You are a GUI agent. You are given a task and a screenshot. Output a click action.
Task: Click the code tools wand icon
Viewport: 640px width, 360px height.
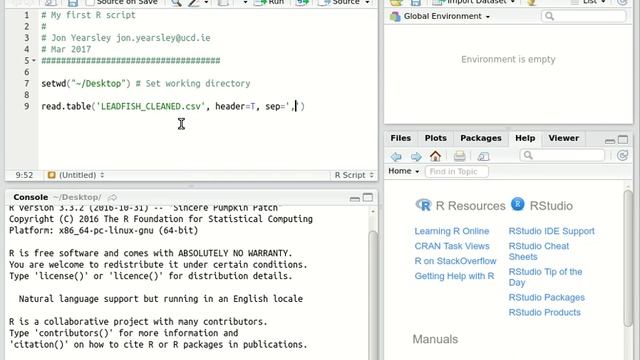[193, 2]
